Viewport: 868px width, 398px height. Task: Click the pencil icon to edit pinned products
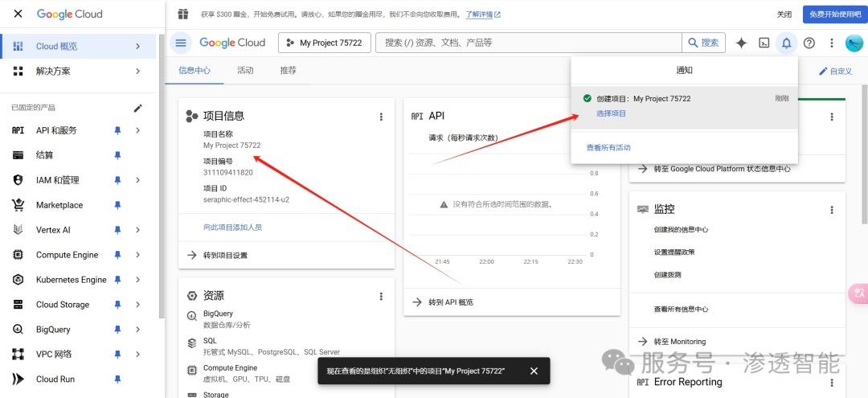pos(138,108)
